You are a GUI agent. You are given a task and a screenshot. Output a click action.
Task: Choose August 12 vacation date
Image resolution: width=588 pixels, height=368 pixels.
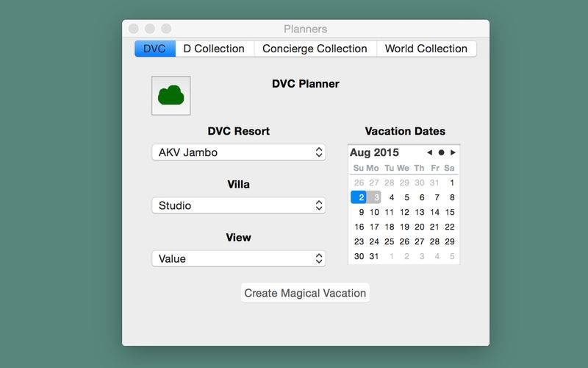404,212
